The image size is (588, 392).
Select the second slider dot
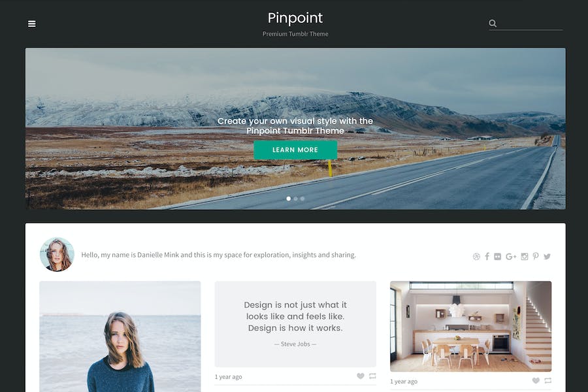(x=295, y=199)
